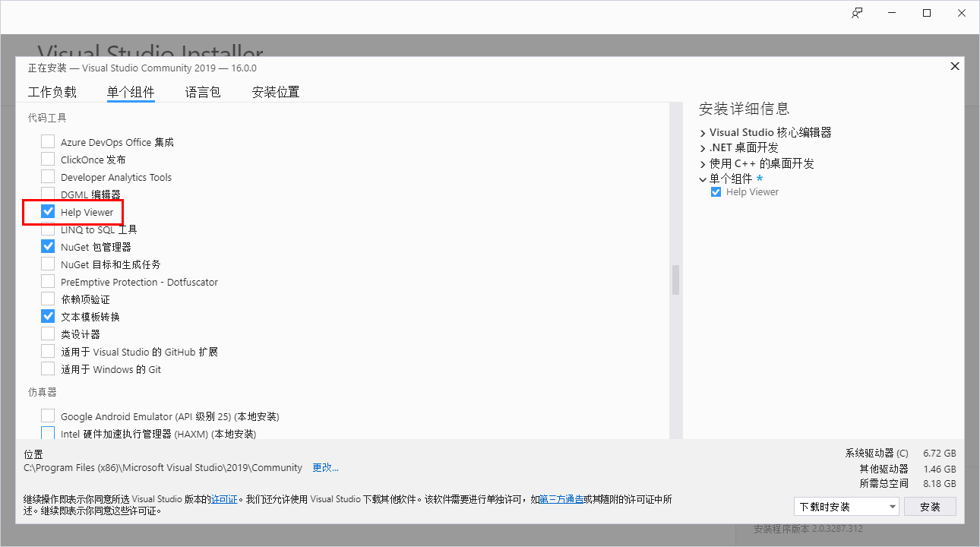Click the 安装 button

point(930,507)
